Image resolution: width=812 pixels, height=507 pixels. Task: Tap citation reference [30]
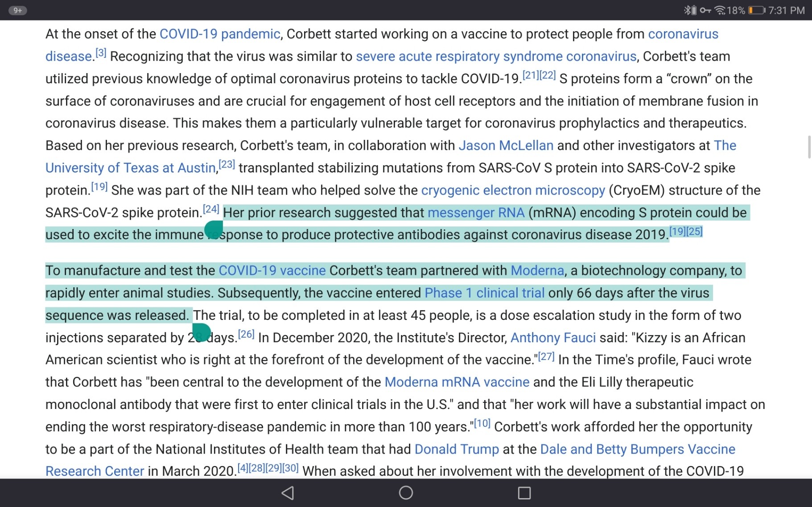290,468
